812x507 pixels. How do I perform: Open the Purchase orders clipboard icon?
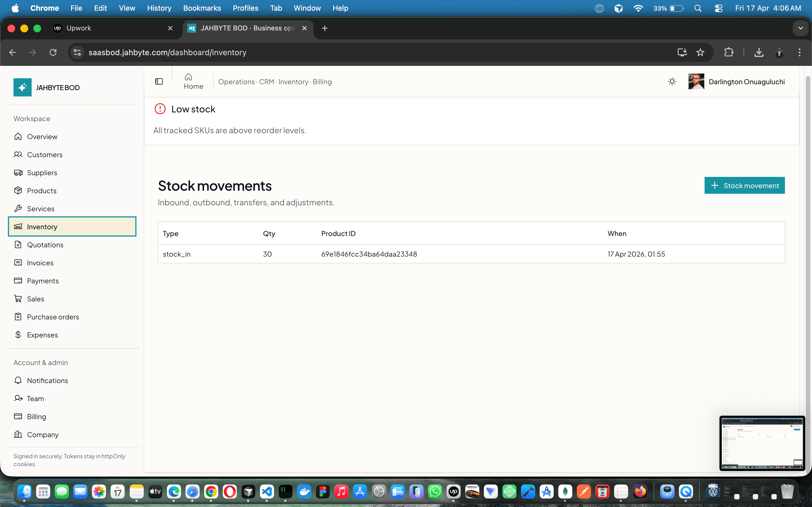point(18,317)
